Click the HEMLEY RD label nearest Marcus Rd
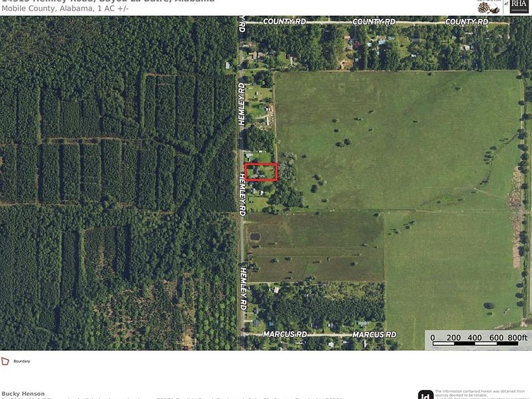This screenshot has height=399, width=532. pos(243,288)
